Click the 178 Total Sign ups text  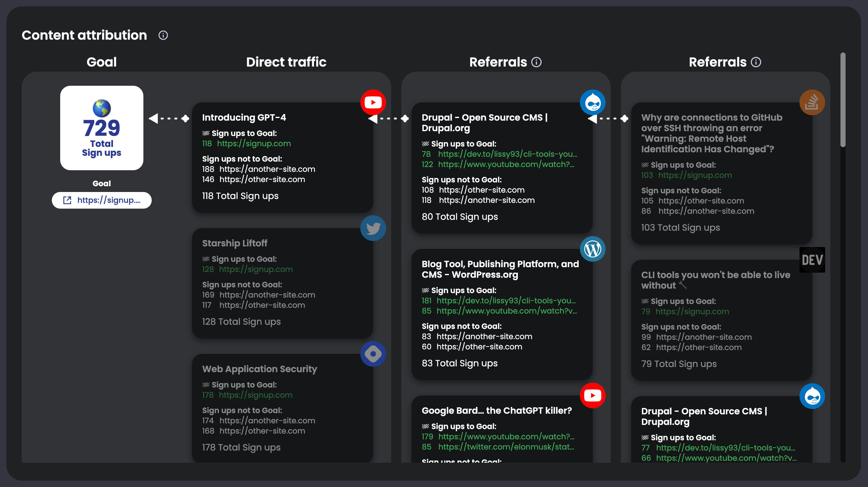coord(241,448)
